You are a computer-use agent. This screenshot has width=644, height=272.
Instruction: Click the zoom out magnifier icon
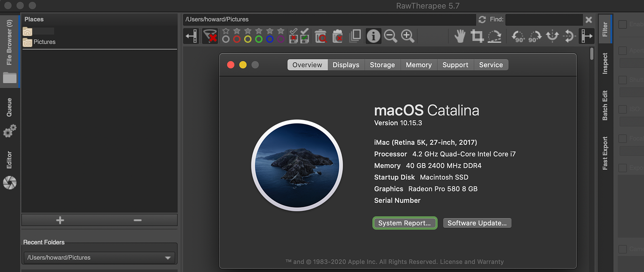[x=391, y=36]
